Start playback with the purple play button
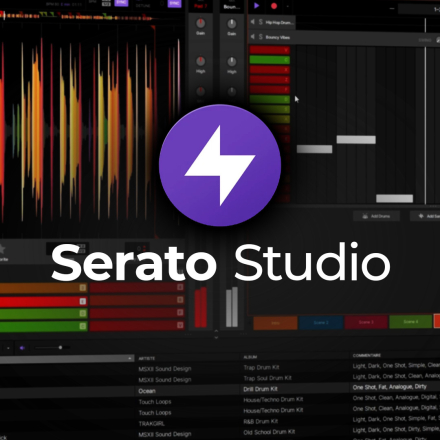Image resolution: width=440 pixels, height=440 pixels. pos(256,6)
